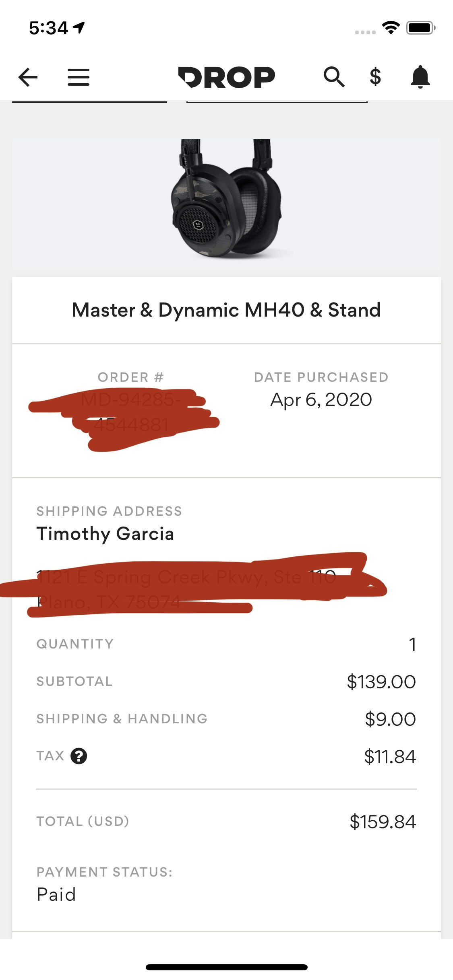Tap the Paid payment status
Image resolution: width=453 pixels, height=980 pixels.
pyautogui.click(x=56, y=894)
